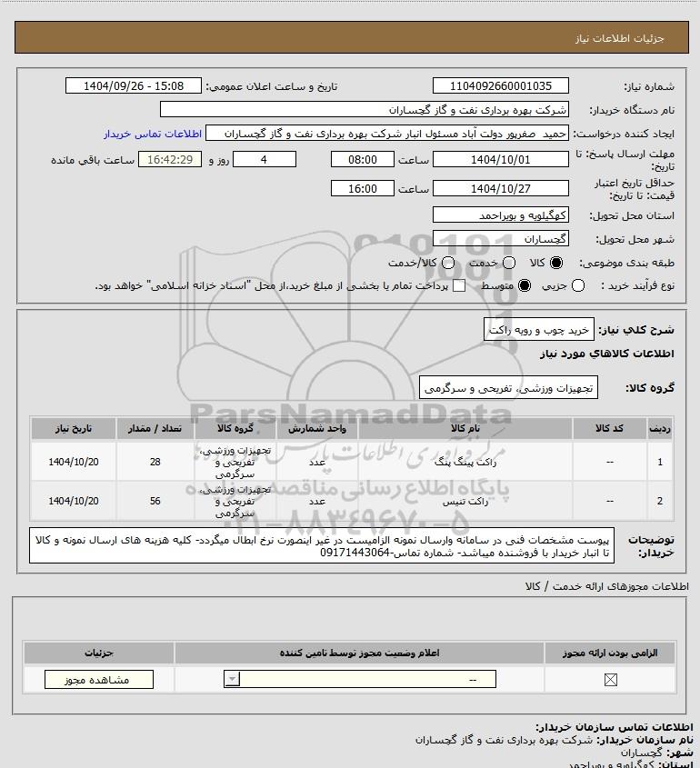Click the اطلاعات مجوزهای ارائه خدمت / کالا heading

tap(607, 586)
